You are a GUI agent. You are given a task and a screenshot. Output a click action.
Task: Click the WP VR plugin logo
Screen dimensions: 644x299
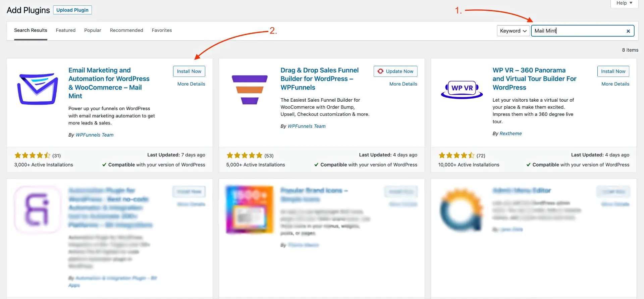[462, 89]
